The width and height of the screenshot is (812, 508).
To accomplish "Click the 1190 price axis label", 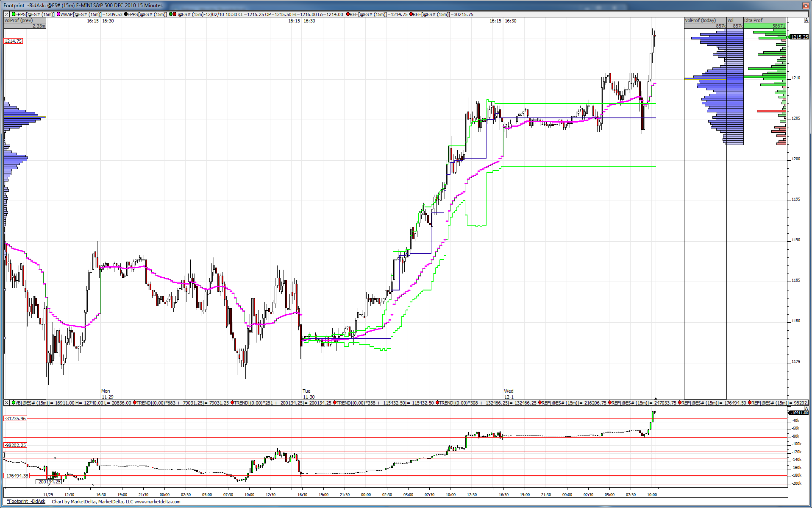I will coord(796,240).
